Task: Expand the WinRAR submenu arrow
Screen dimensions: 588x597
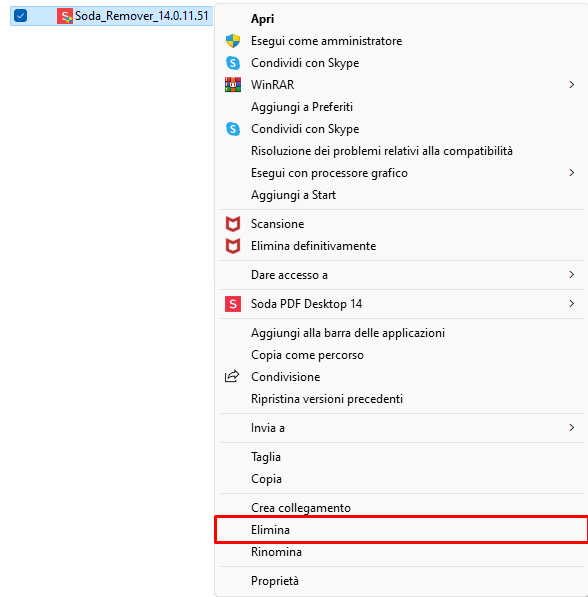Action: [x=571, y=85]
